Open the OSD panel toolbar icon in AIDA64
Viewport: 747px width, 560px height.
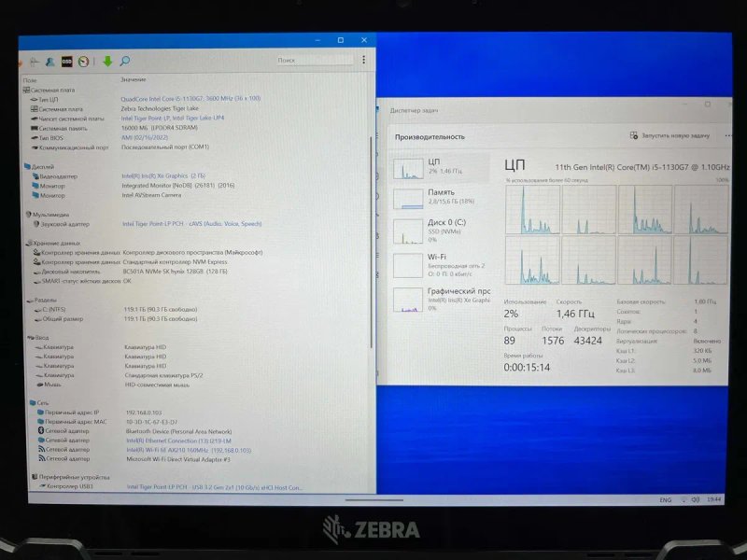tap(66, 62)
